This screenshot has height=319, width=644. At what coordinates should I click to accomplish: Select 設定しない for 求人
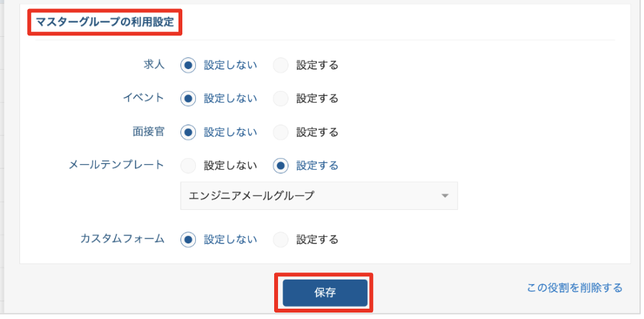(189, 65)
